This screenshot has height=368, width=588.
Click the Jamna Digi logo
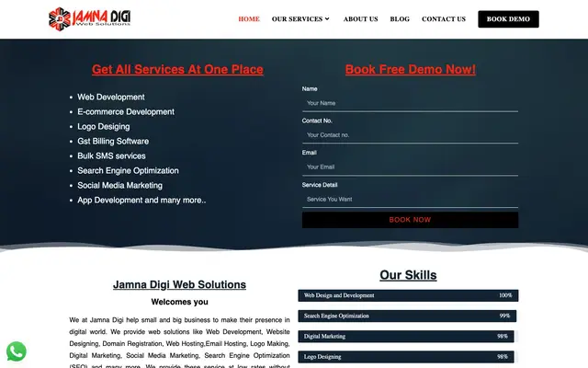(90, 18)
